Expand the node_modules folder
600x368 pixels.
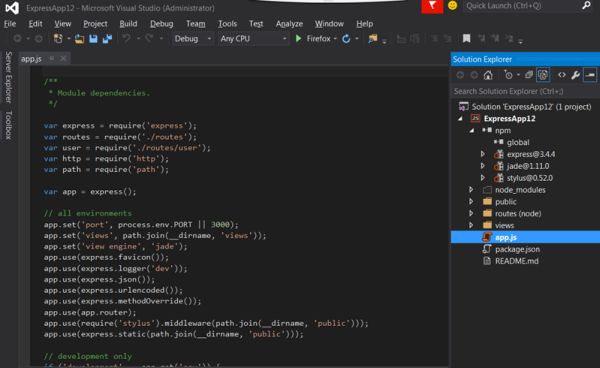pos(471,190)
